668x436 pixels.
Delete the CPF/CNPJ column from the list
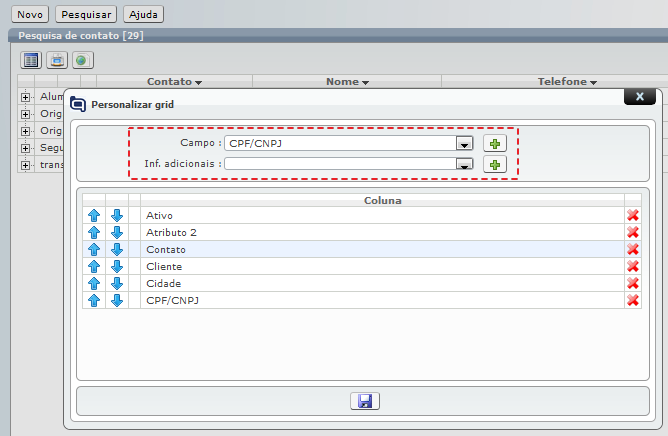[x=632, y=301]
